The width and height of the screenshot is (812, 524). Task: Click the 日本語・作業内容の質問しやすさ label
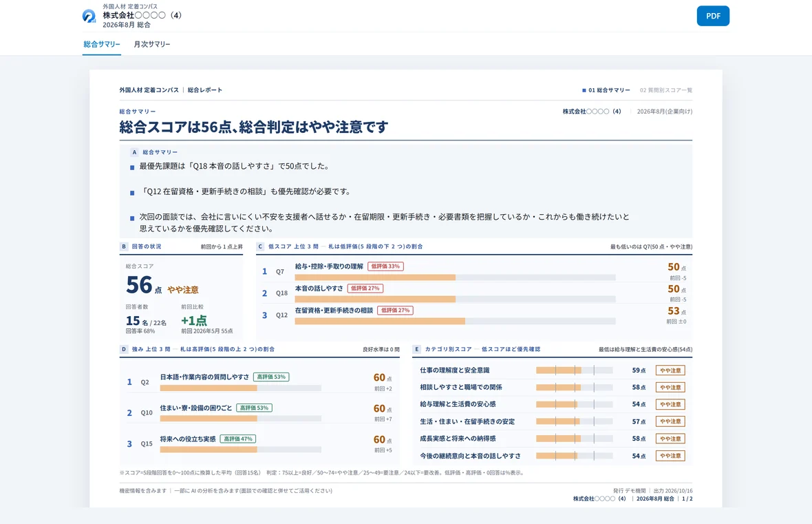click(204, 377)
